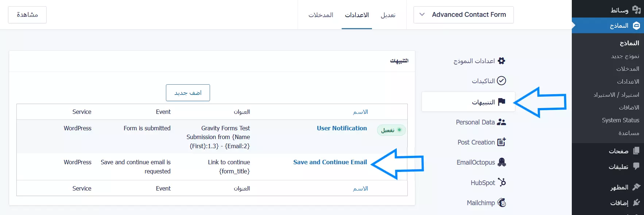Click the اضف جديد button
644x215 pixels.
click(x=188, y=93)
